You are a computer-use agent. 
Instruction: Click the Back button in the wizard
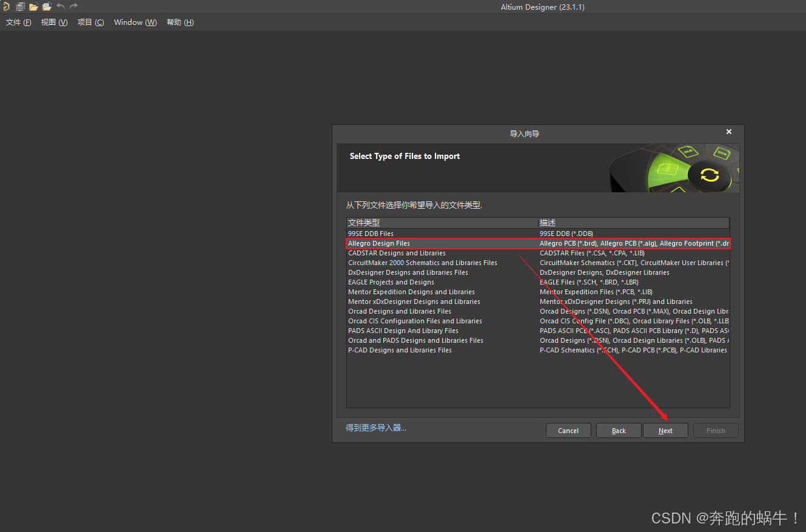[619, 431]
